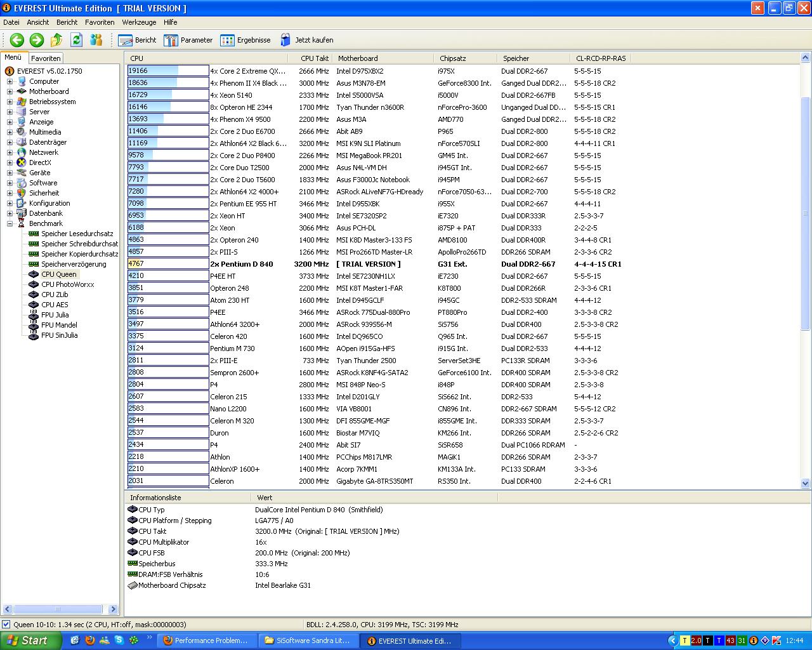Sort by the Motherboard column header
The image size is (812, 650).
pyautogui.click(x=382, y=58)
